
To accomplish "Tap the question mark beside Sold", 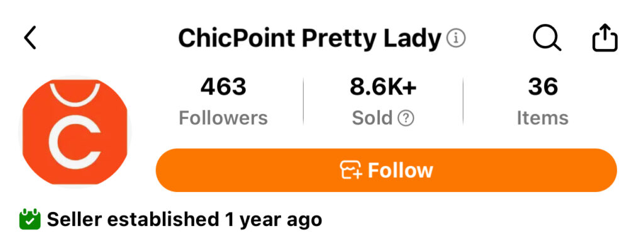I will point(406,119).
